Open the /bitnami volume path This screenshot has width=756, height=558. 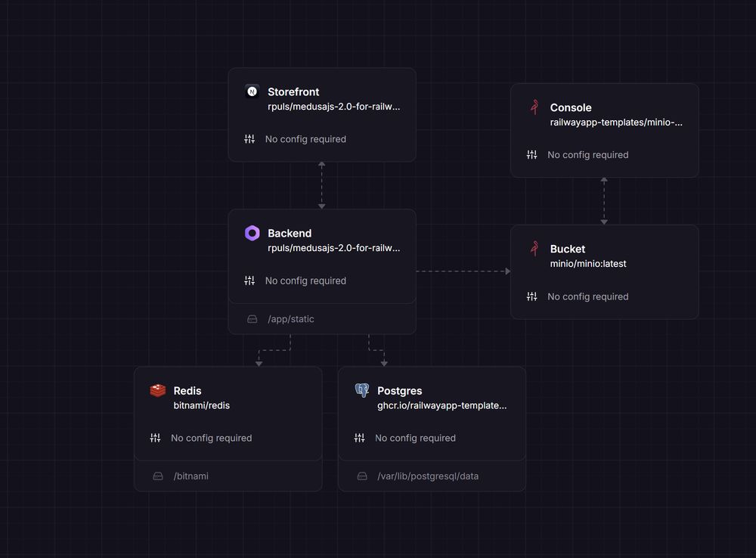(191, 476)
